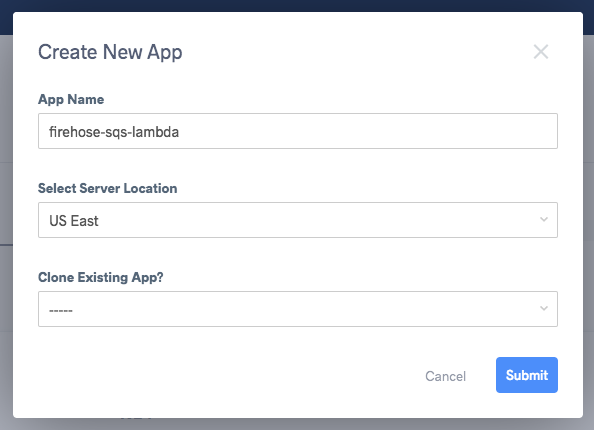Click the chevron arrow beside US East
This screenshot has width=594, height=430.
coord(544,219)
